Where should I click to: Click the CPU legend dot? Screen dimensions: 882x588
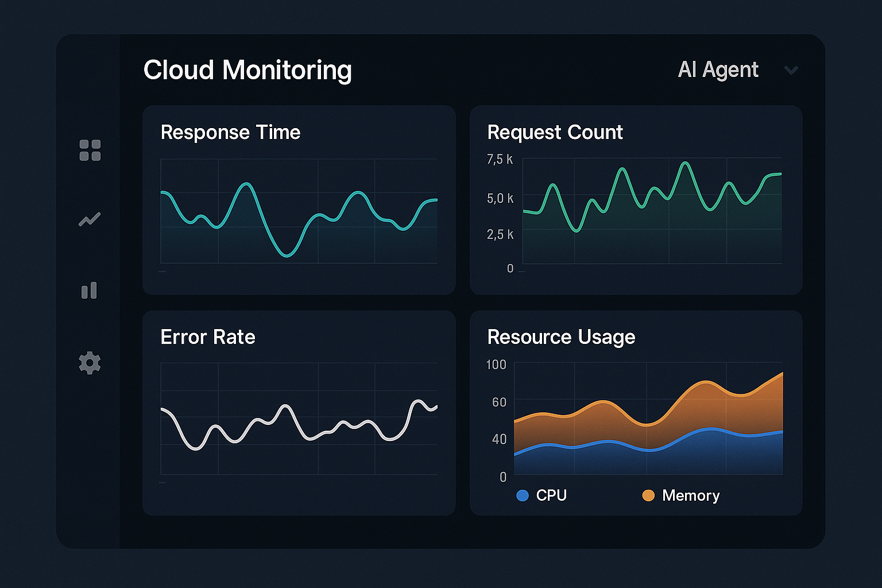523,495
